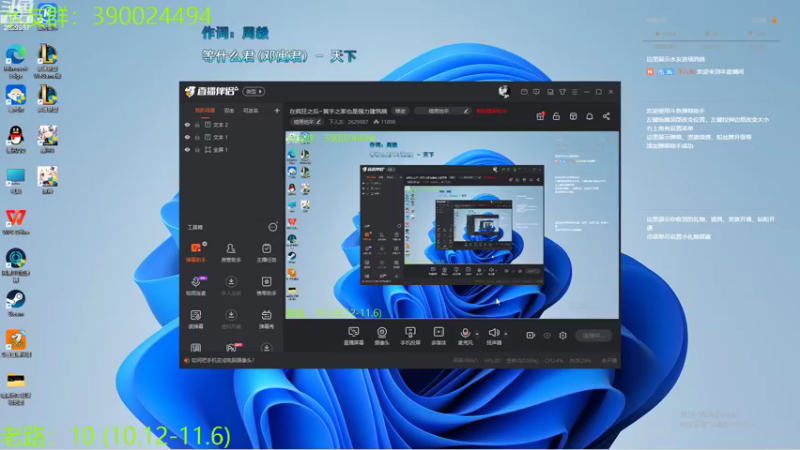The image size is (800, 450).
Task: Expand speaker options arrow
Action: [506, 334]
